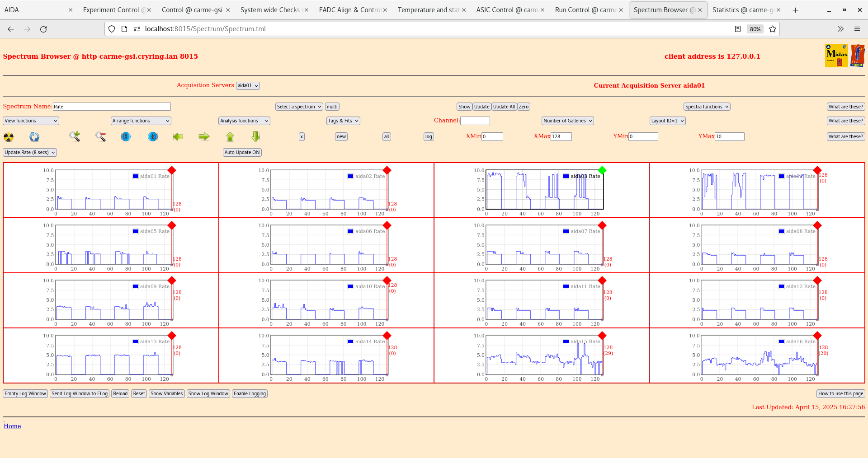The image size is (868, 458).
Task: Click red diamond marker on aida16 Rate
Action: [817, 336]
